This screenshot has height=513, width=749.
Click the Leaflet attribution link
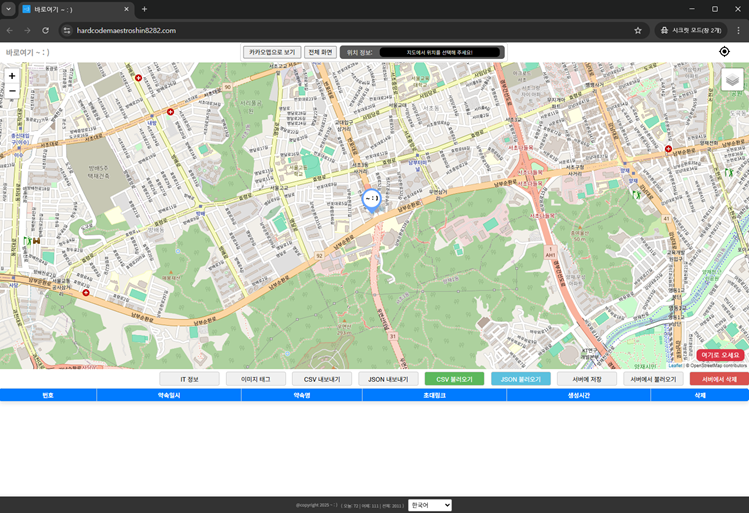pyautogui.click(x=675, y=365)
